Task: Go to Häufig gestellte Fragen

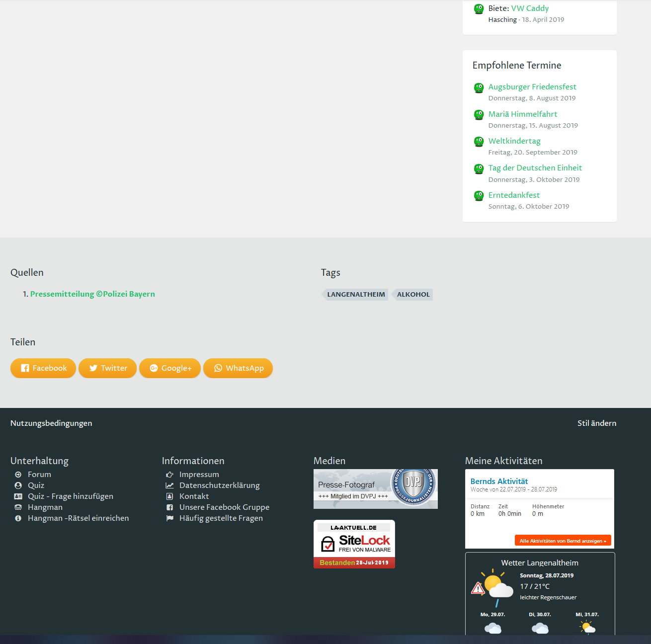Action: point(221,518)
